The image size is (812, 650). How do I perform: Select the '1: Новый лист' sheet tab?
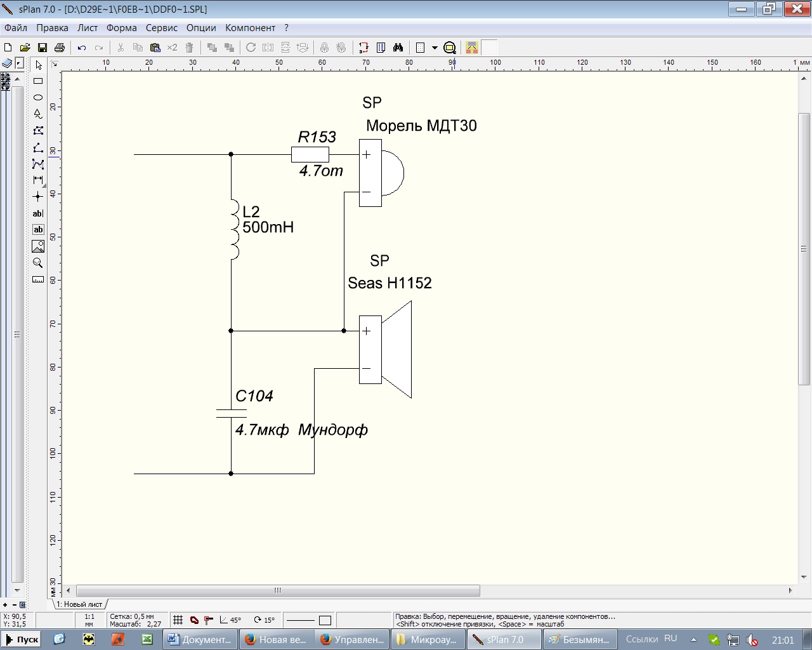click(x=80, y=604)
